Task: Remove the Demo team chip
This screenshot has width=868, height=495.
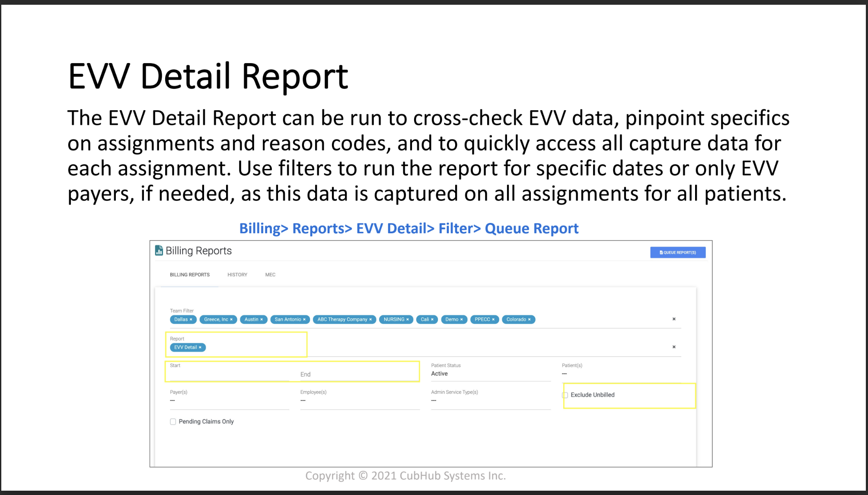Action: tap(462, 320)
